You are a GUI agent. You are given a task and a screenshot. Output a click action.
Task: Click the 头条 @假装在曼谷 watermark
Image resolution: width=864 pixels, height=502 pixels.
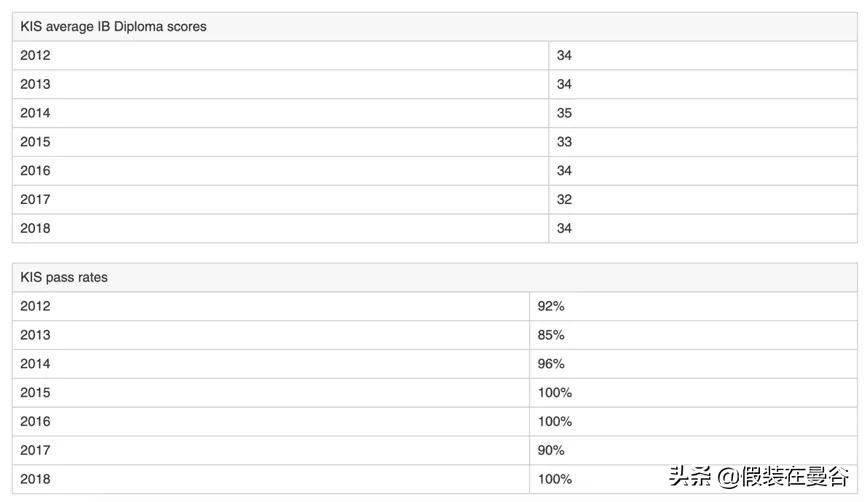758,477
